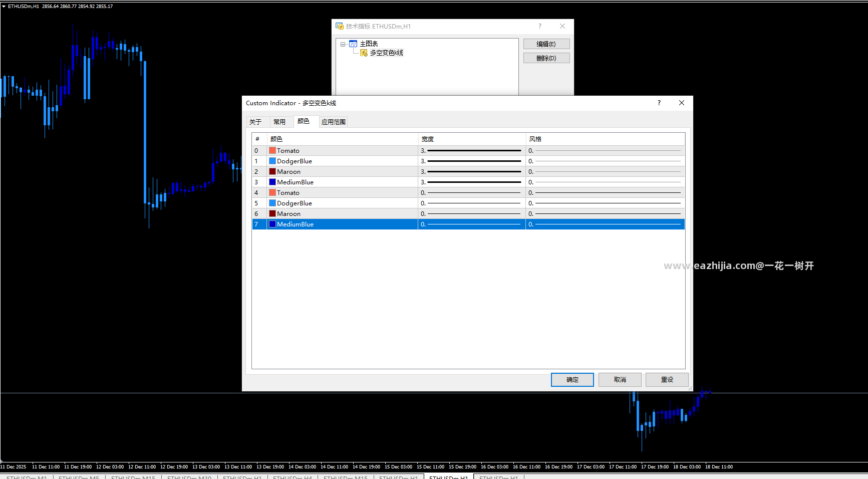Click the 风格 column header
The width and height of the screenshot is (868, 479).
click(x=605, y=139)
